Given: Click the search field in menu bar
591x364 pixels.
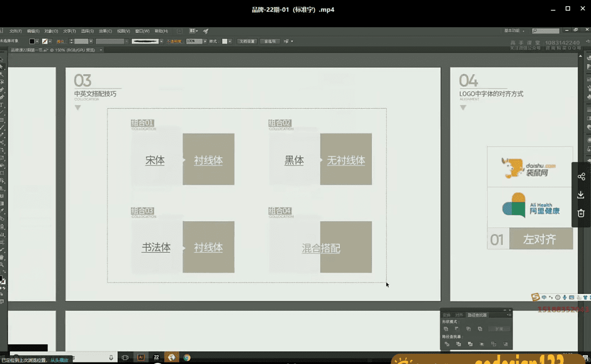Looking at the screenshot, I should tap(546, 31).
